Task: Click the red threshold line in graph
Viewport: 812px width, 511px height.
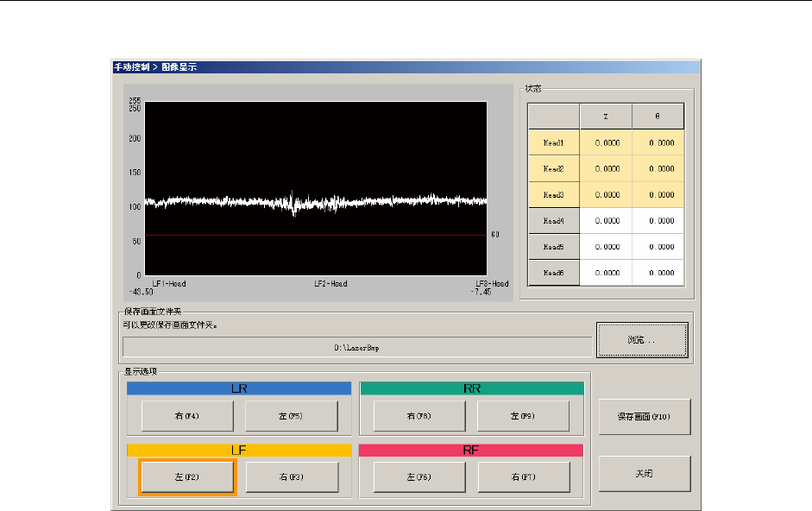Action: [315, 235]
